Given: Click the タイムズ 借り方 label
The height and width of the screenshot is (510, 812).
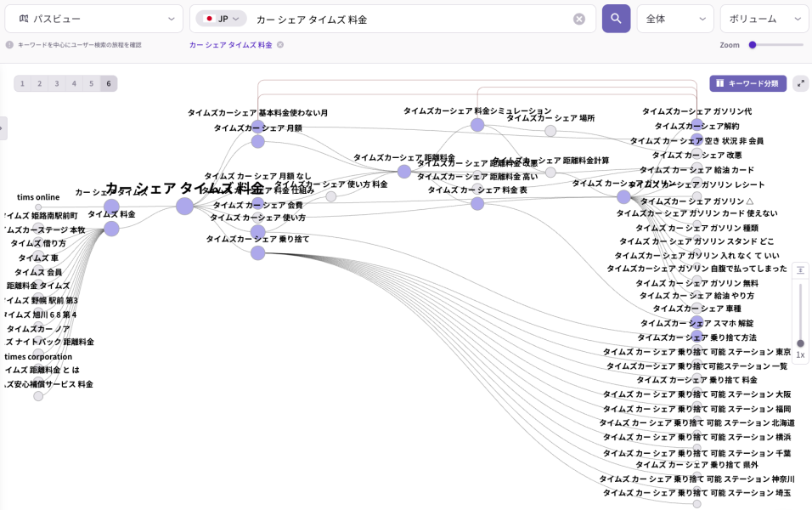Looking at the screenshot, I should (x=38, y=243).
